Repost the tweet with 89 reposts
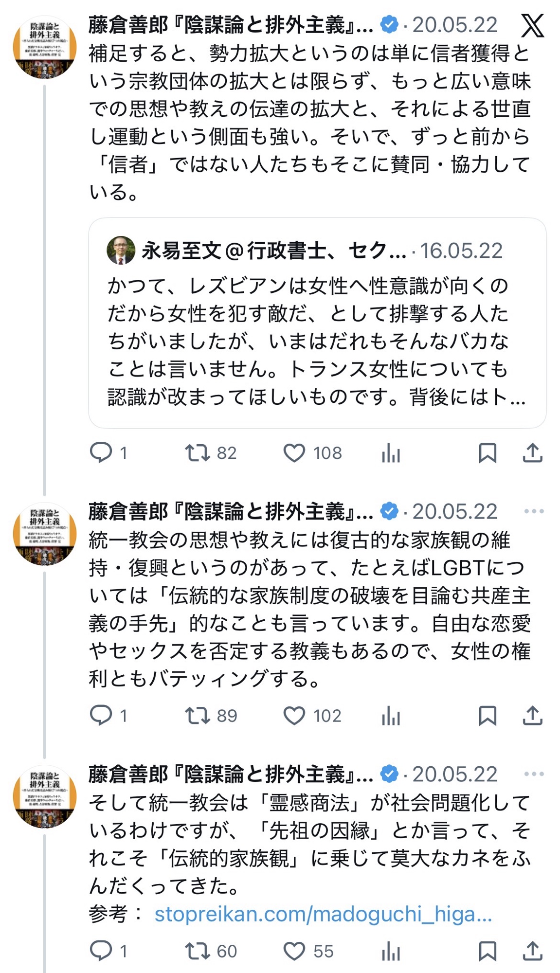Screen dimensions: 560x973 point(197,716)
